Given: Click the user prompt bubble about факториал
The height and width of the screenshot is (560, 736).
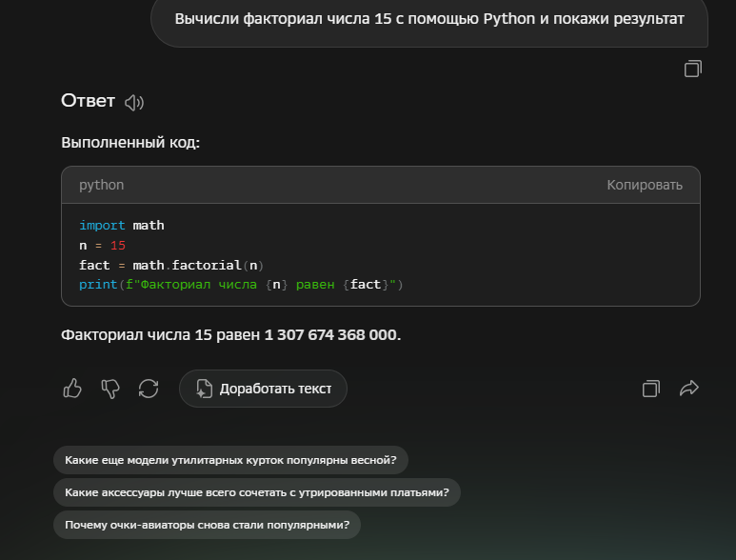Looking at the screenshot, I should tap(429, 19).
